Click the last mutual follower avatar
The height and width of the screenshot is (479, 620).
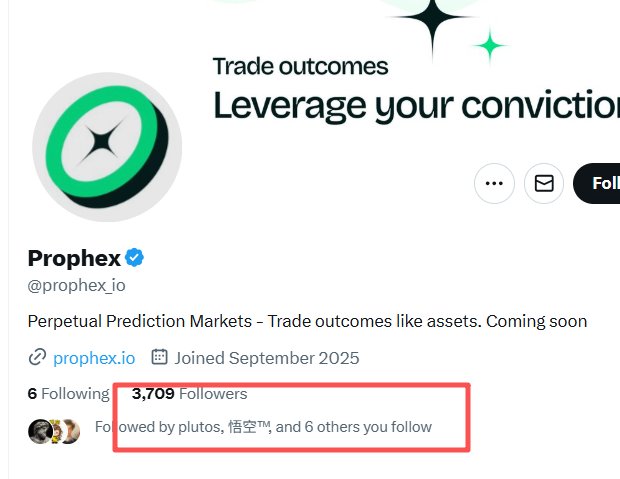tap(69, 430)
